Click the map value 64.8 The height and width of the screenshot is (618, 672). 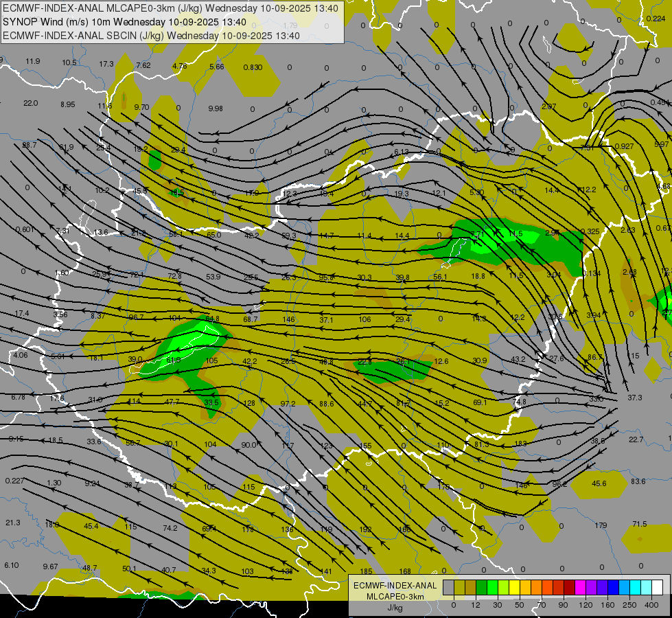[212, 319]
